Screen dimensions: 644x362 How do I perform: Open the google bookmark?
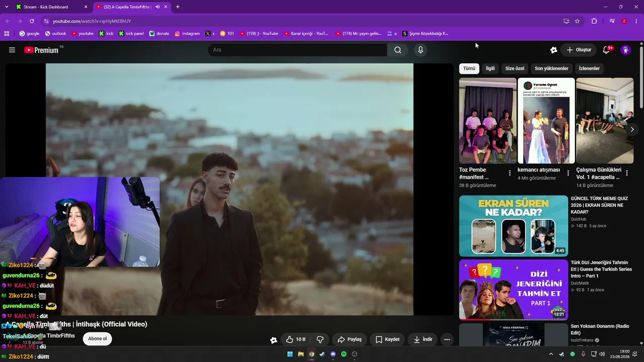[29, 34]
